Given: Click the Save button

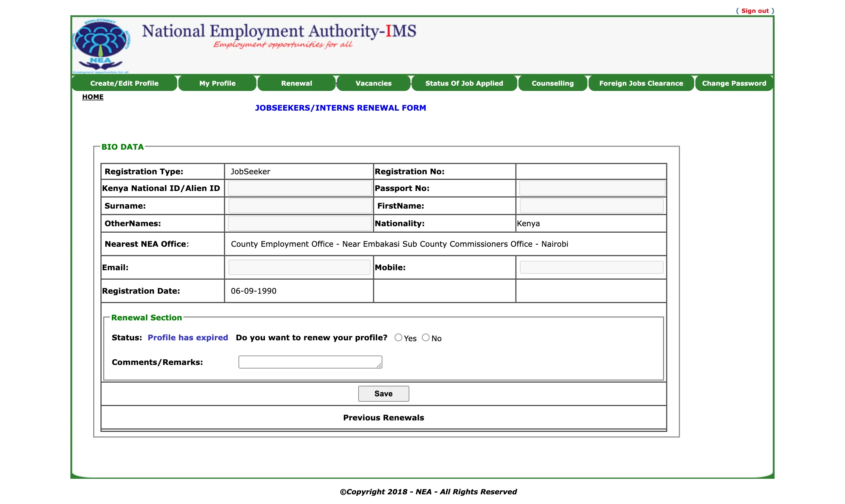Looking at the screenshot, I should click(x=383, y=394).
